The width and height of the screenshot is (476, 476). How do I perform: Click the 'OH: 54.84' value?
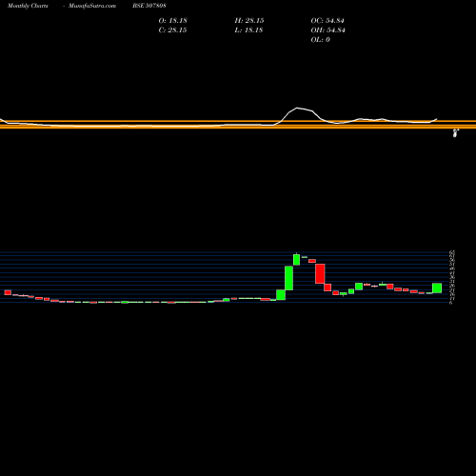coord(327,30)
